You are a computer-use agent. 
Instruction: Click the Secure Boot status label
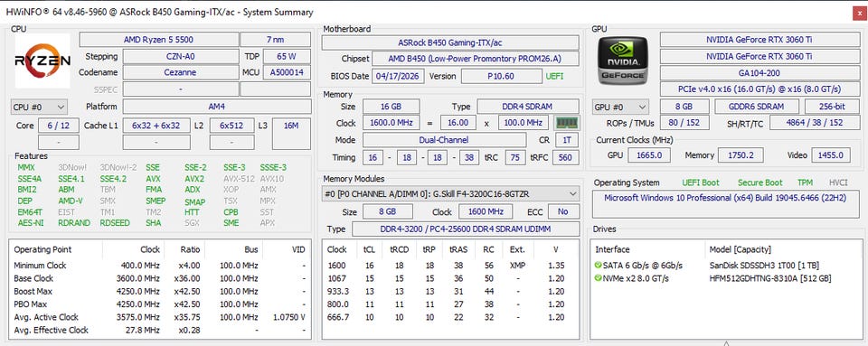759,182
